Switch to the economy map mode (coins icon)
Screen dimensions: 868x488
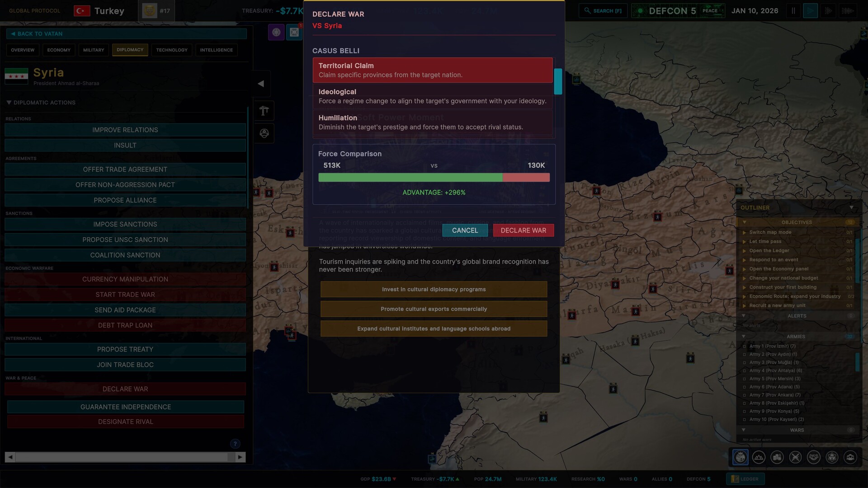pos(777,457)
